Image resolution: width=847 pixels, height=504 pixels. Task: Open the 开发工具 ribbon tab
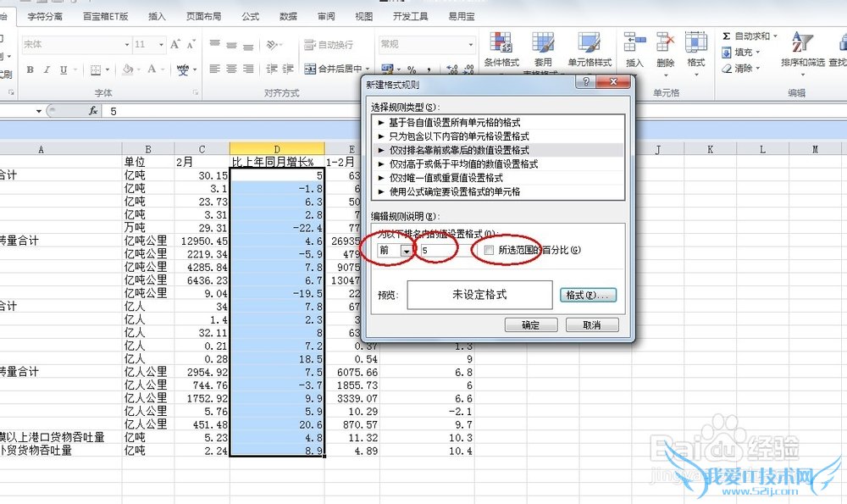410,16
